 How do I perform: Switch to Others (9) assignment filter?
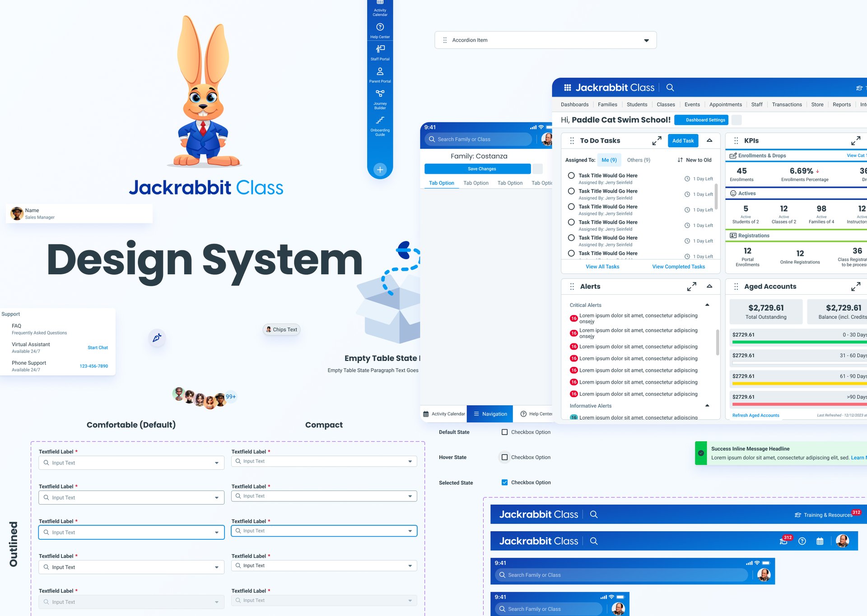coord(639,160)
